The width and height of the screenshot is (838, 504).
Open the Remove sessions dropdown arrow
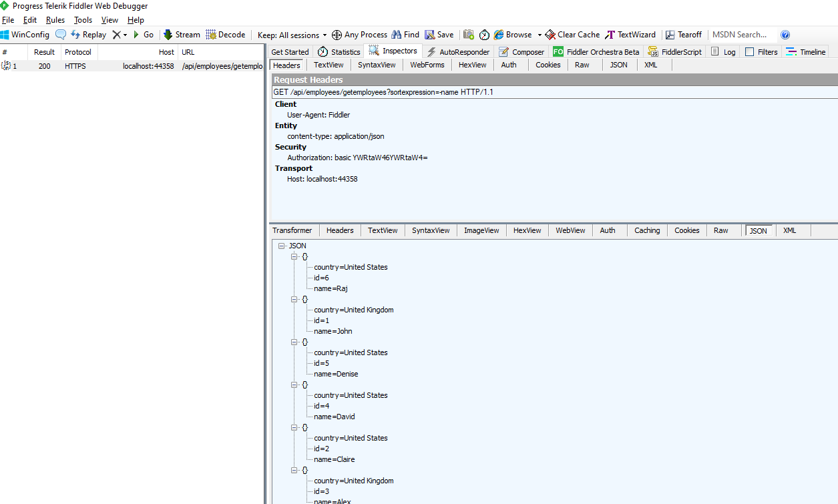125,35
